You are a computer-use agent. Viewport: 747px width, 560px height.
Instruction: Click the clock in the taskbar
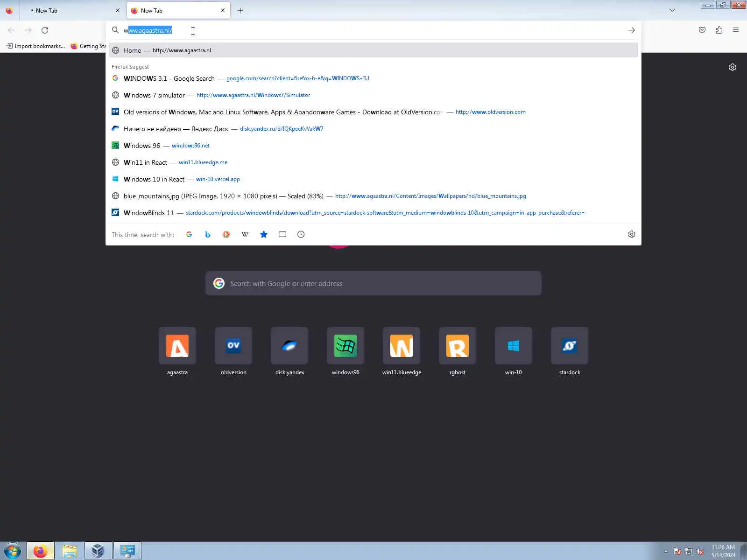[723, 551]
